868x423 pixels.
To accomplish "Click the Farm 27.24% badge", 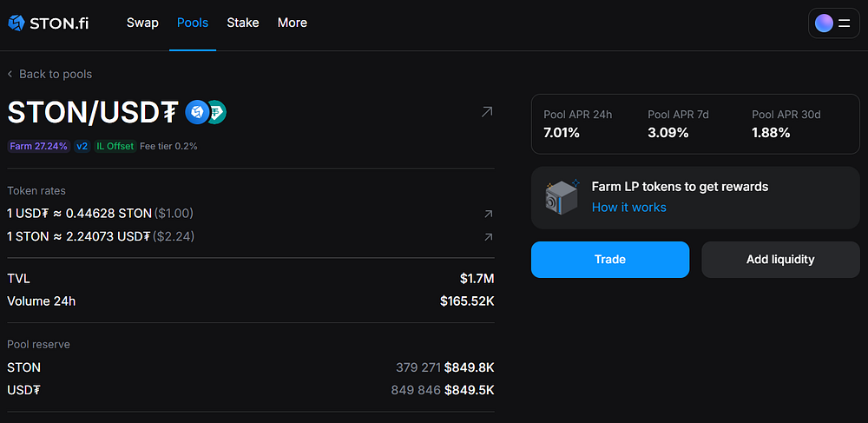I will (39, 146).
